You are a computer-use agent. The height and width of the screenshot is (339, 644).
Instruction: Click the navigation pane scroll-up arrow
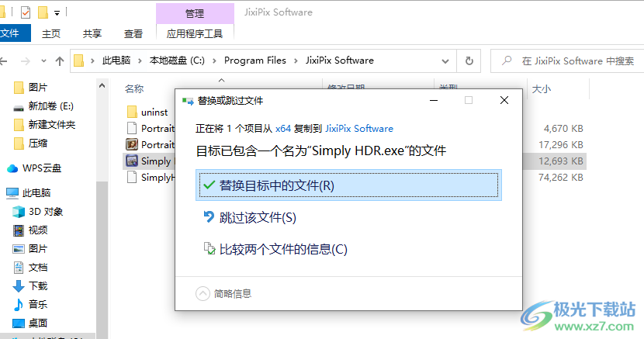click(102, 86)
